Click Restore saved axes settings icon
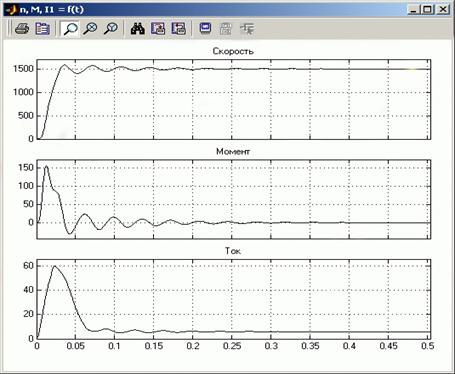 [x=179, y=29]
